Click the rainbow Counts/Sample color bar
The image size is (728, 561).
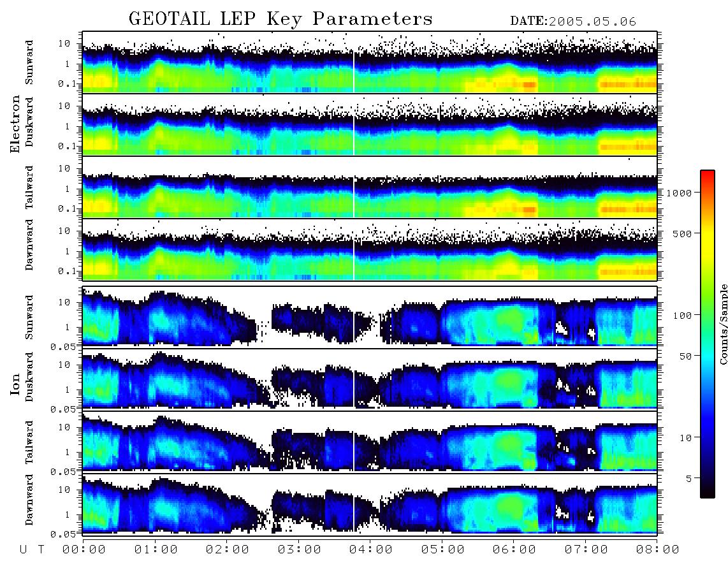pos(707,334)
